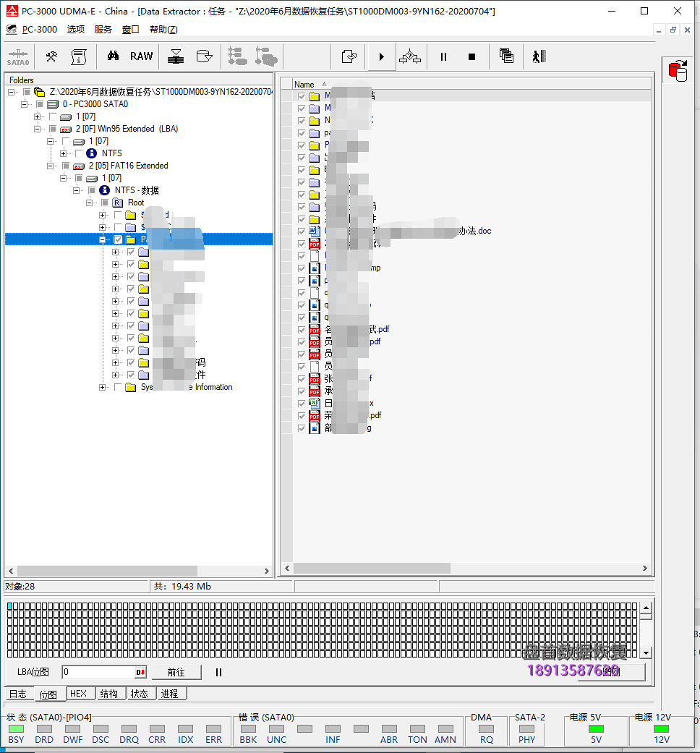Collapse the Root folder node
Screen dimensions: 700x753
[x=89, y=203]
